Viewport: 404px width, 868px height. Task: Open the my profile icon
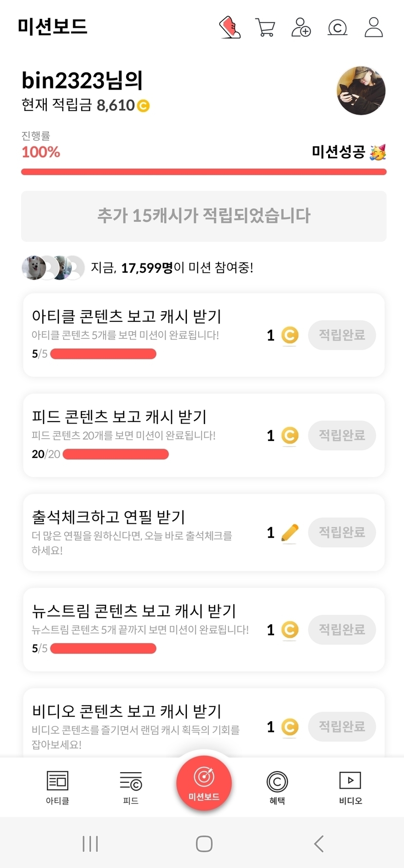374,27
